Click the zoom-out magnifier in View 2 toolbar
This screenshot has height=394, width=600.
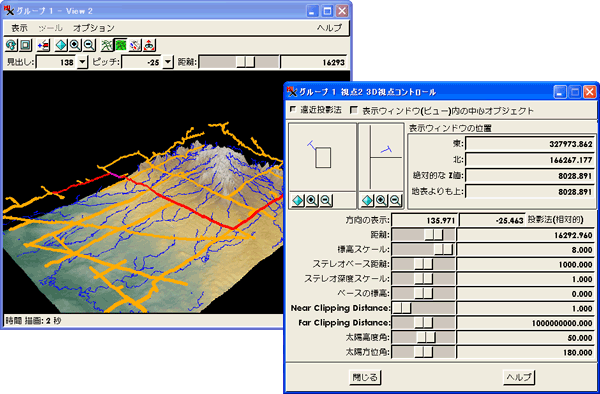pyautogui.click(x=89, y=46)
